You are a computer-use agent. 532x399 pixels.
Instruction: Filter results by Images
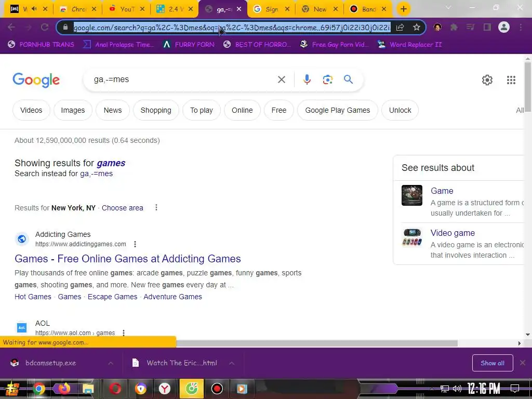click(x=73, y=110)
